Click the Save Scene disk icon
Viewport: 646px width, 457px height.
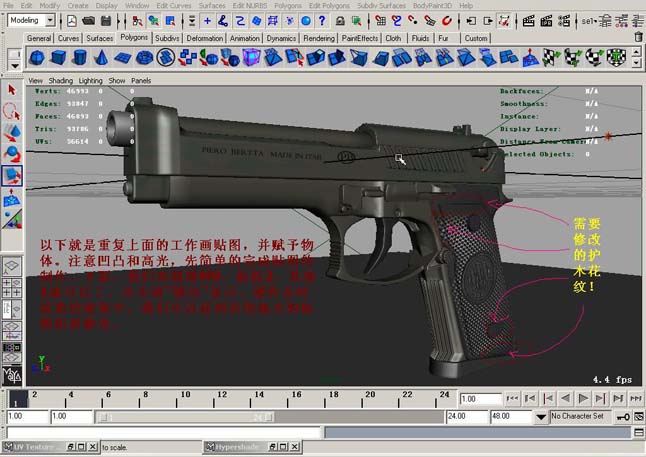pyautogui.click(x=106, y=21)
